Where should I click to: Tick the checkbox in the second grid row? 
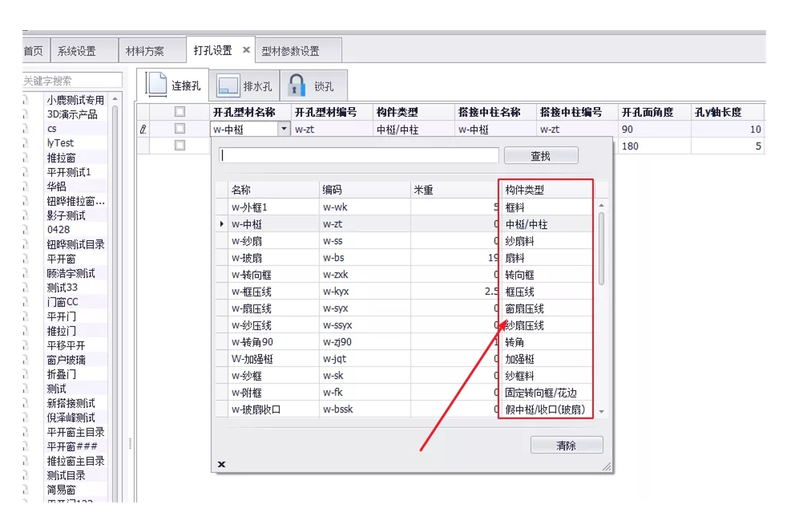pos(180,145)
